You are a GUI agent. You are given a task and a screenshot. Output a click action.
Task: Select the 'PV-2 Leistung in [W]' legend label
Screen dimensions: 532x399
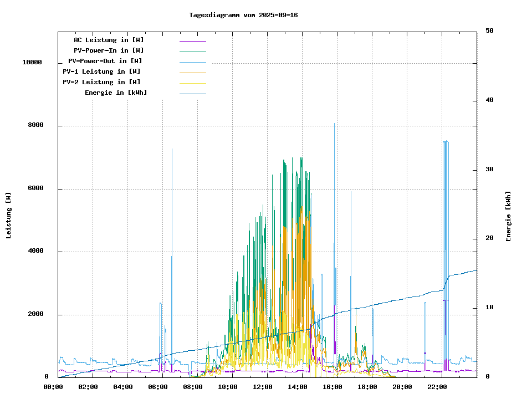[x=101, y=82]
